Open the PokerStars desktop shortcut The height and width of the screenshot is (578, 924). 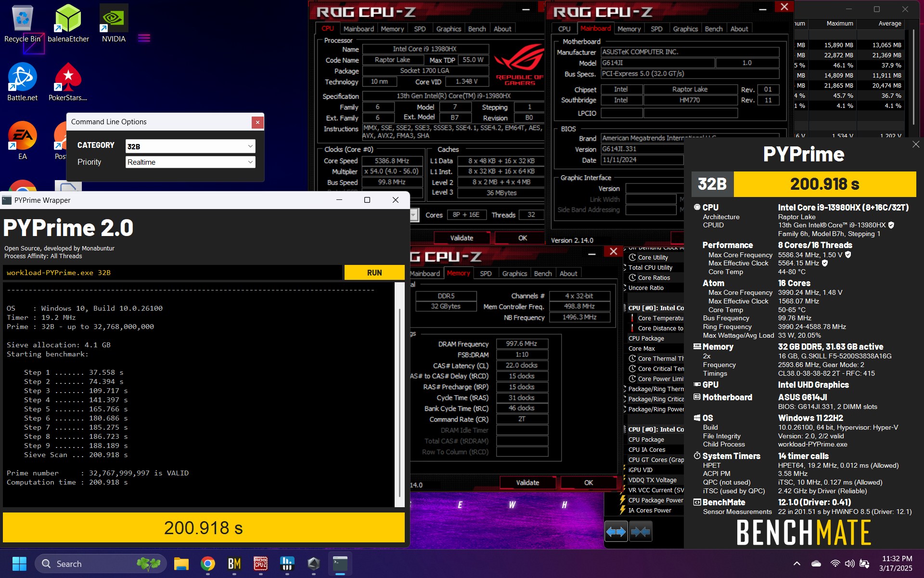click(x=68, y=82)
